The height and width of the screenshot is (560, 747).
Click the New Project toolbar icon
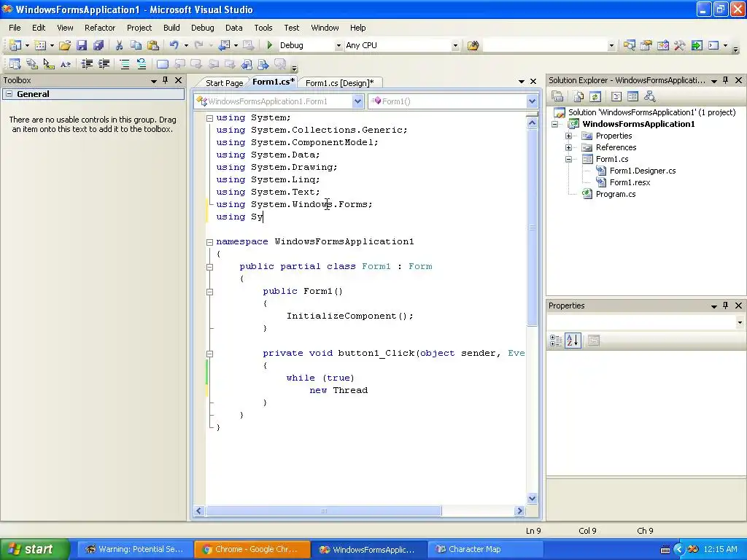click(15, 45)
